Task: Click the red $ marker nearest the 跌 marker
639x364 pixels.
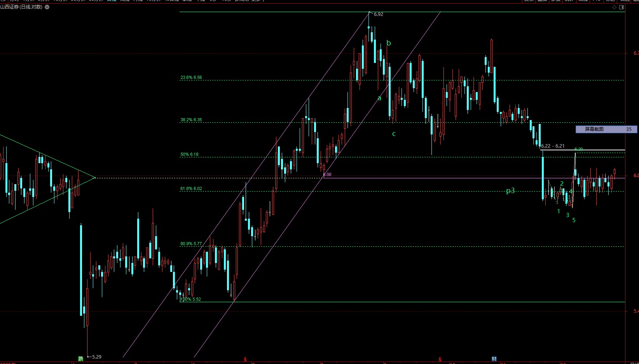Action: click(x=245, y=359)
